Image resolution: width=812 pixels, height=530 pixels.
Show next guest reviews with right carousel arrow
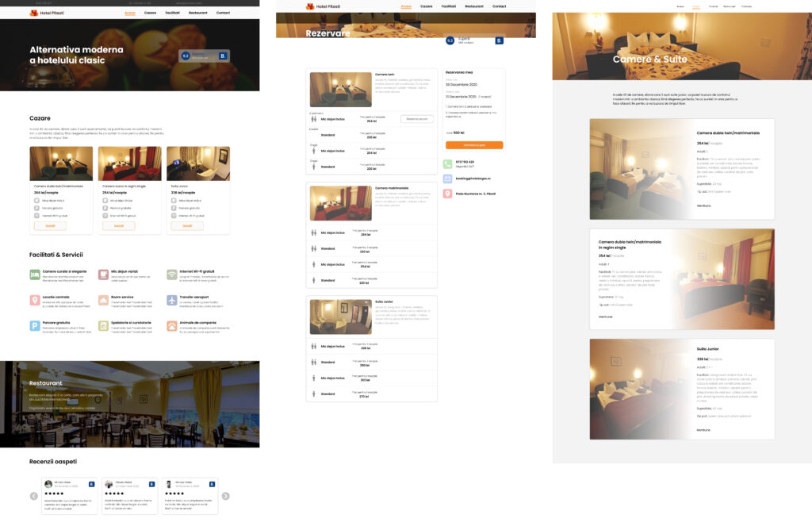pyautogui.click(x=225, y=496)
